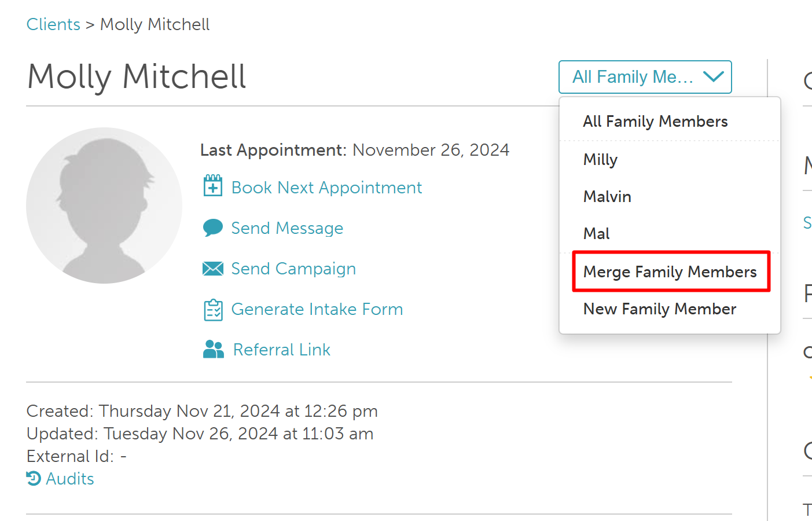Select All Family Members from list
The width and height of the screenshot is (812, 521).
(x=655, y=122)
